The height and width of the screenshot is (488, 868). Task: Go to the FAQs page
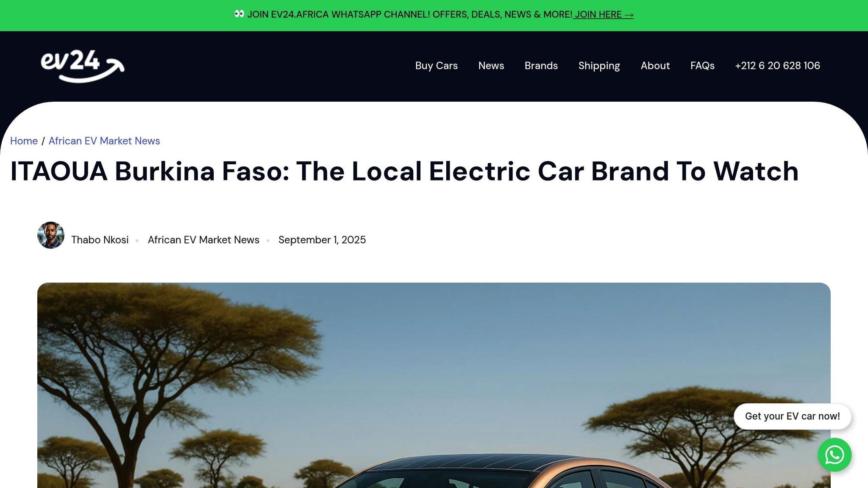pos(702,66)
